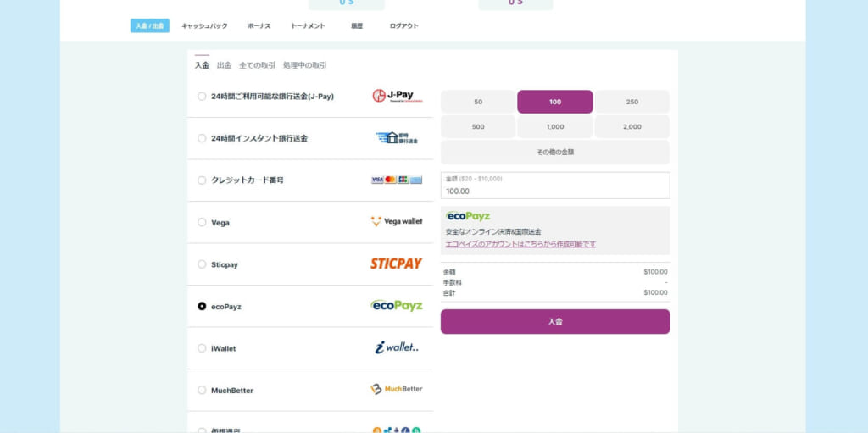
Task: Select the ecoPayz radio button
Action: [202, 306]
